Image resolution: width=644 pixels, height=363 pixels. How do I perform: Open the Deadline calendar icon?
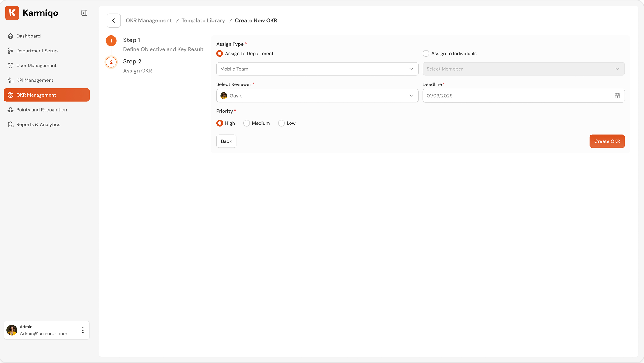(x=617, y=96)
